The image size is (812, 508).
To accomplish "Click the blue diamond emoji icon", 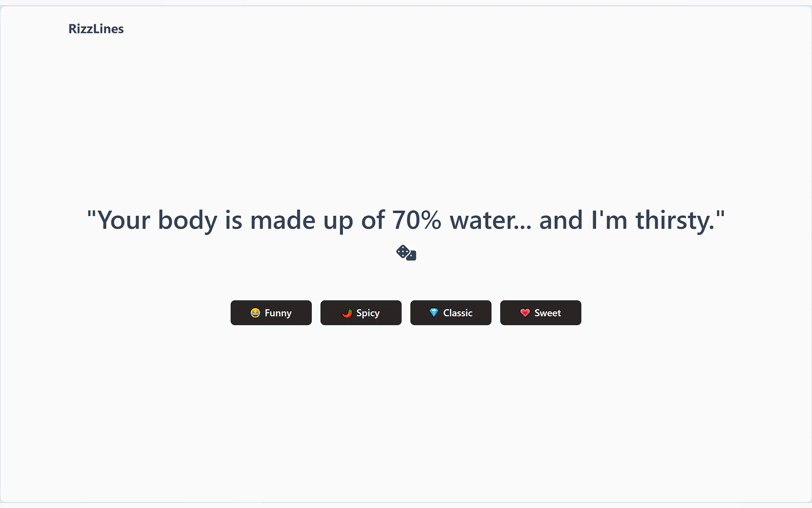I will coord(434,313).
